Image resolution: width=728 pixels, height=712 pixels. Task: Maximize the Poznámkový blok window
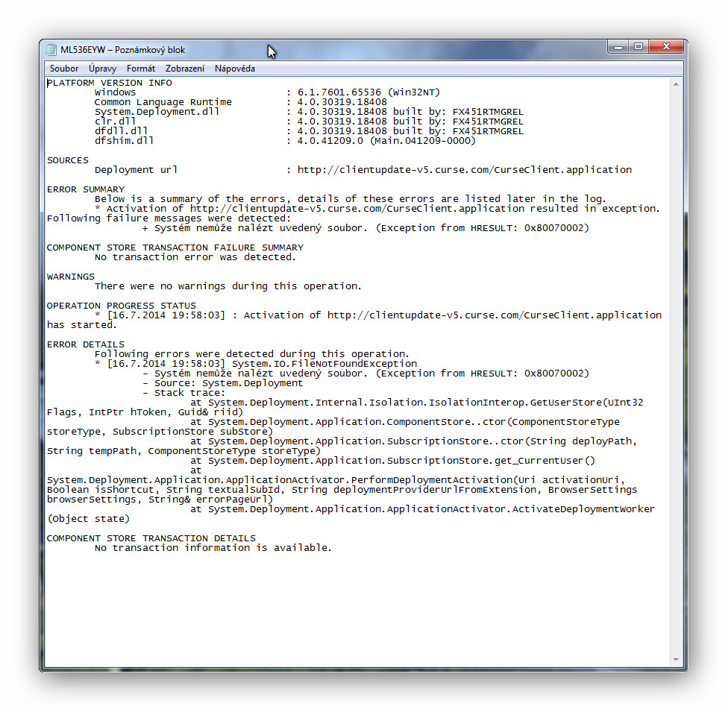coord(638,47)
